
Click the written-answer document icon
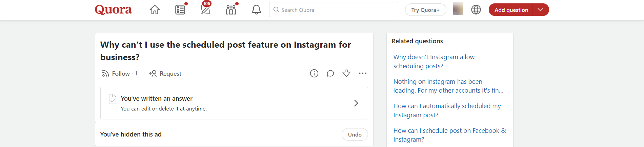pyautogui.click(x=113, y=99)
